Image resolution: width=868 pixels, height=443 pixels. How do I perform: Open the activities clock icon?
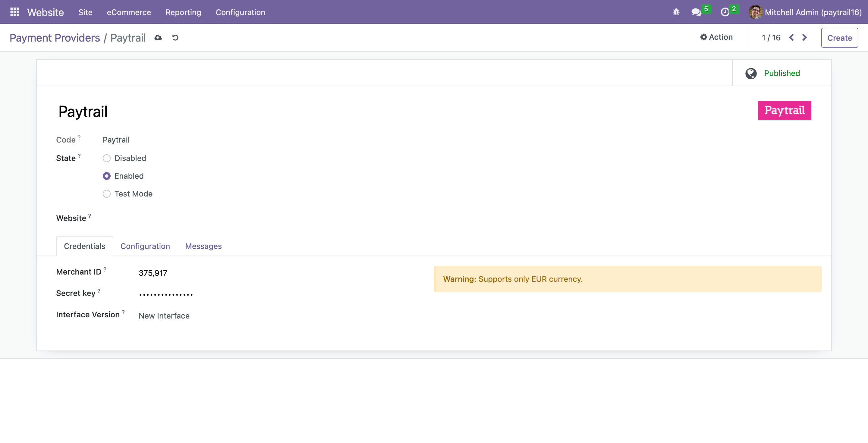pyautogui.click(x=725, y=12)
